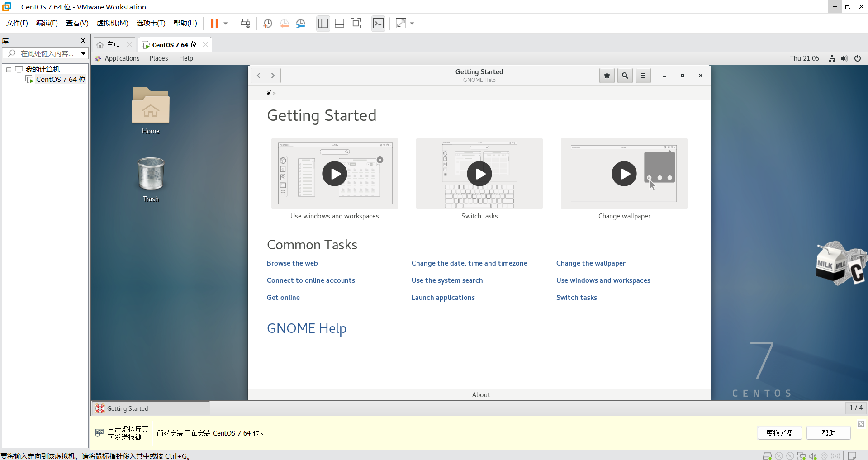Screen dimensions: 868x460
Task: Click the About link at the page bottom
Action: coord(481,395)
